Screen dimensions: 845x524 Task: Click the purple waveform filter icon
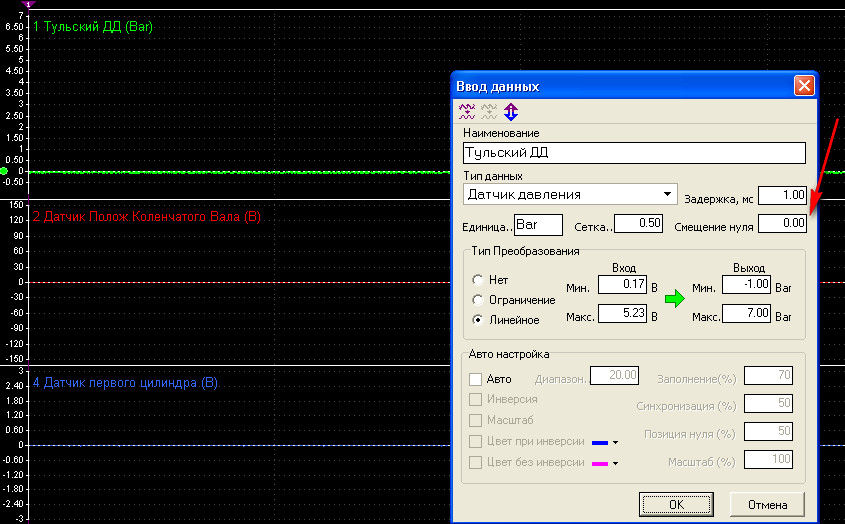pos(467,112)
